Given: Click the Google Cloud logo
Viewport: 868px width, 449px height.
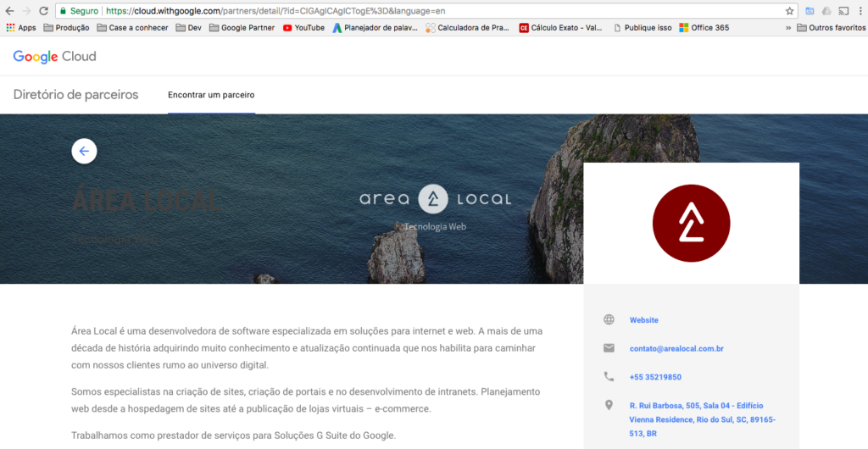Looking at the screenshot, I should [55, 57].
